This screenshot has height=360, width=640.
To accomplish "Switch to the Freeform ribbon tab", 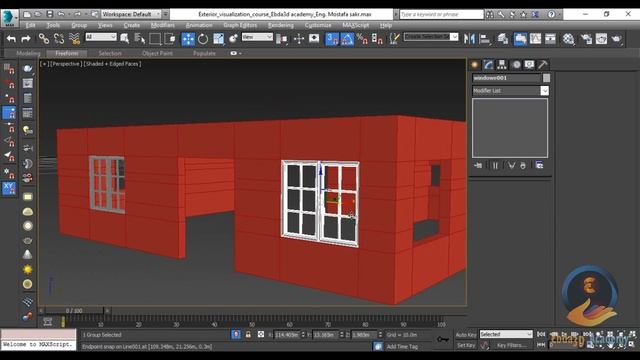I will (x=67, y=53).
